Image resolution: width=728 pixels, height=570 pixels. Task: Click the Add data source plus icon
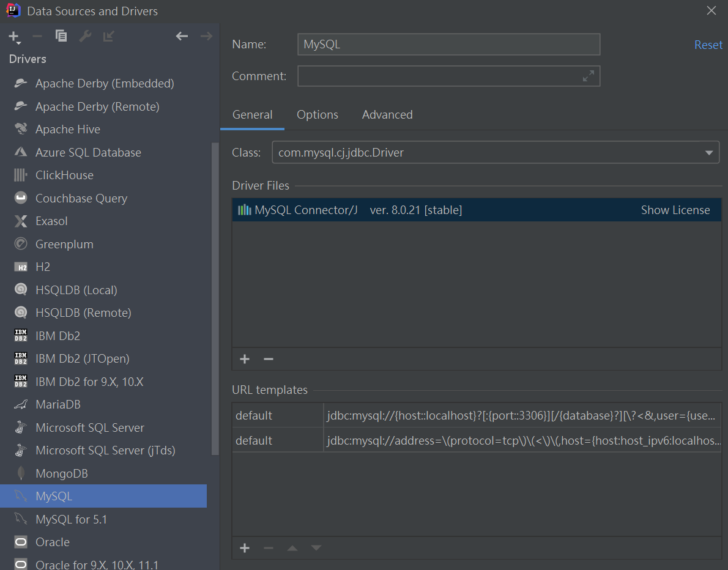15,37
